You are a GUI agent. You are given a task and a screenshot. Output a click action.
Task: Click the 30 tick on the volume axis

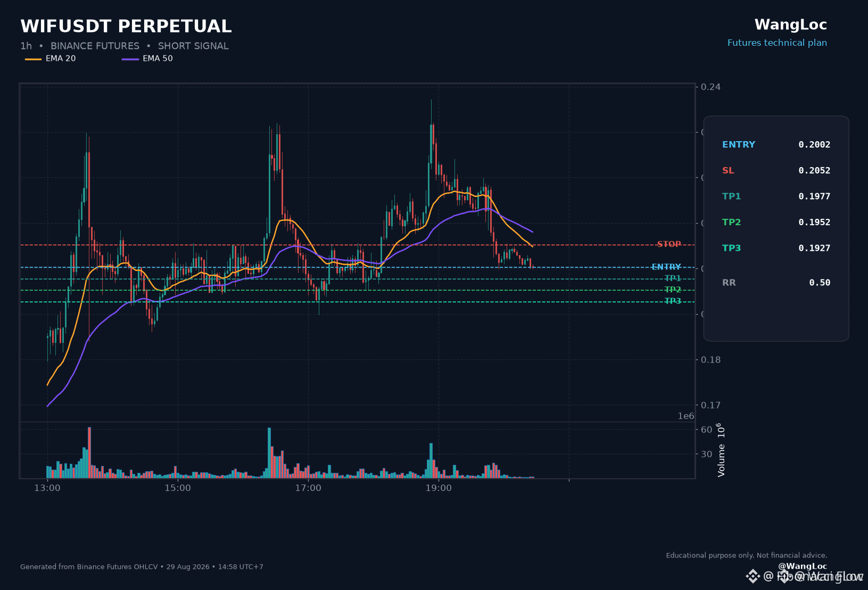[x=707, y=454]
